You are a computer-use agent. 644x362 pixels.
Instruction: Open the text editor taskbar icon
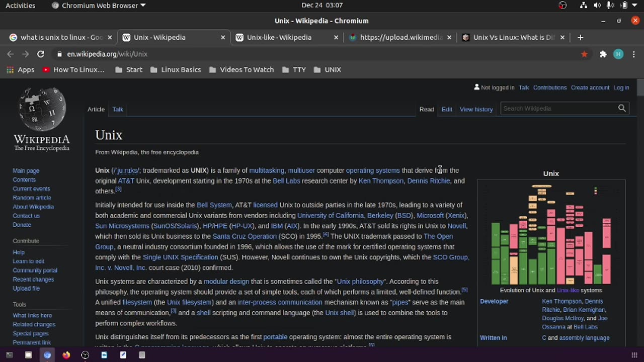click(x=123, y=355)
